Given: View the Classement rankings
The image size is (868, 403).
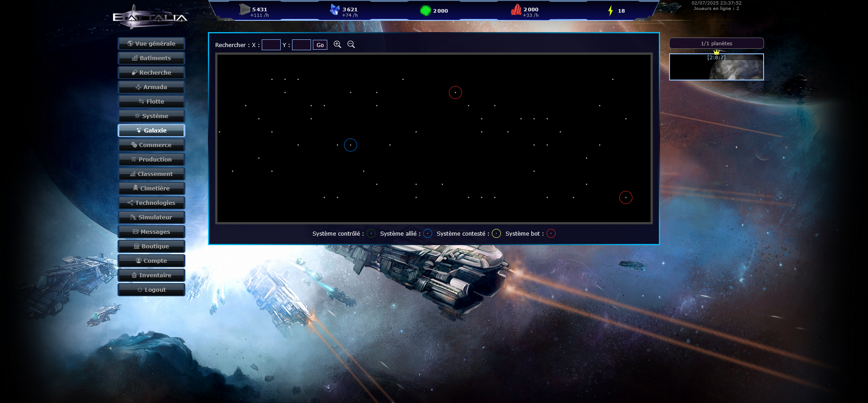Looking at the screenshot, I should click(151, 174).
